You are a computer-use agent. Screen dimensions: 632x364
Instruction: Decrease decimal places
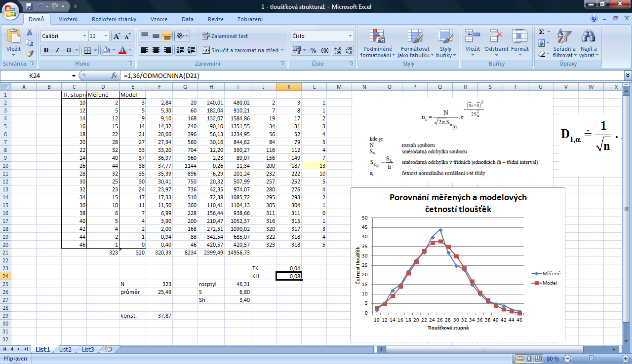coord(349,50)
